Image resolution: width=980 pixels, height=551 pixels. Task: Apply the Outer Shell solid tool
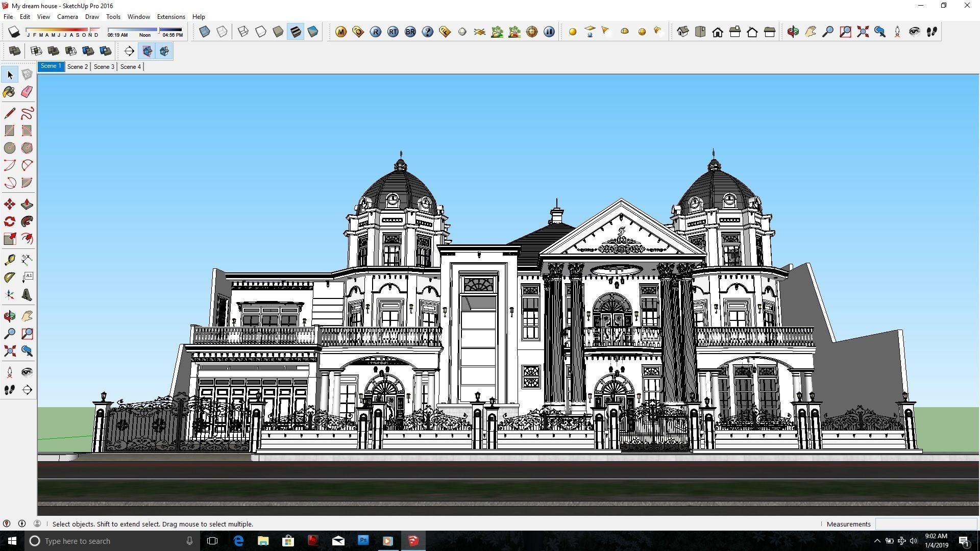[x=15, y=51]
